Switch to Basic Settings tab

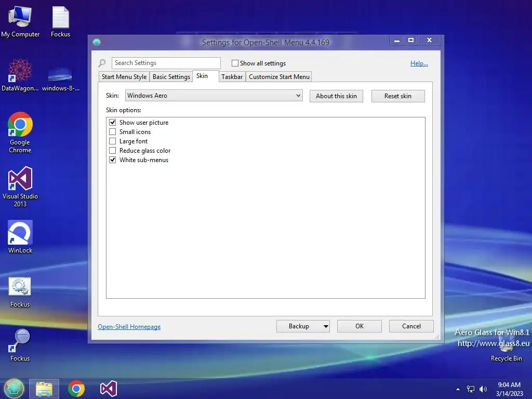pyautogui.click(x=171, y=77)
